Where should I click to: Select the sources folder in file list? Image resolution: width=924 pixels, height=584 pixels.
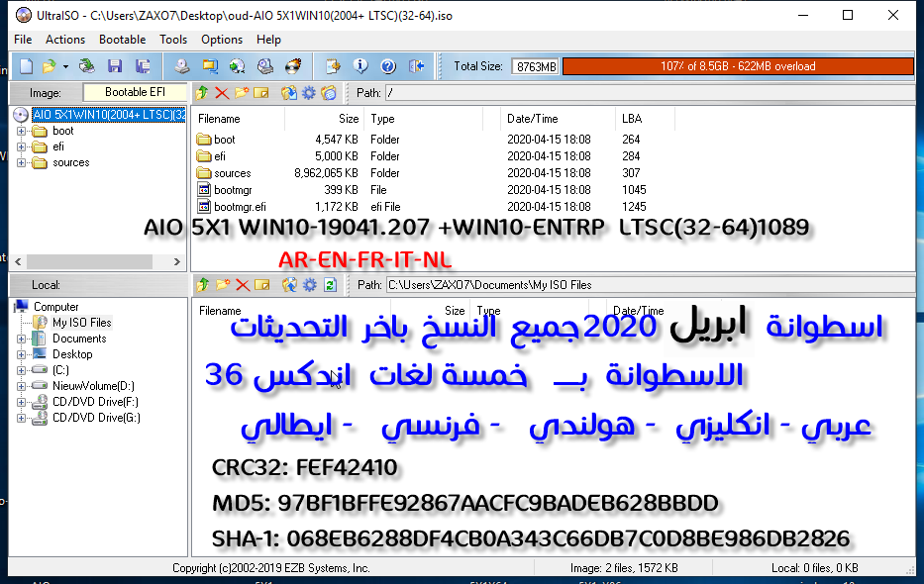pos(436,173)
